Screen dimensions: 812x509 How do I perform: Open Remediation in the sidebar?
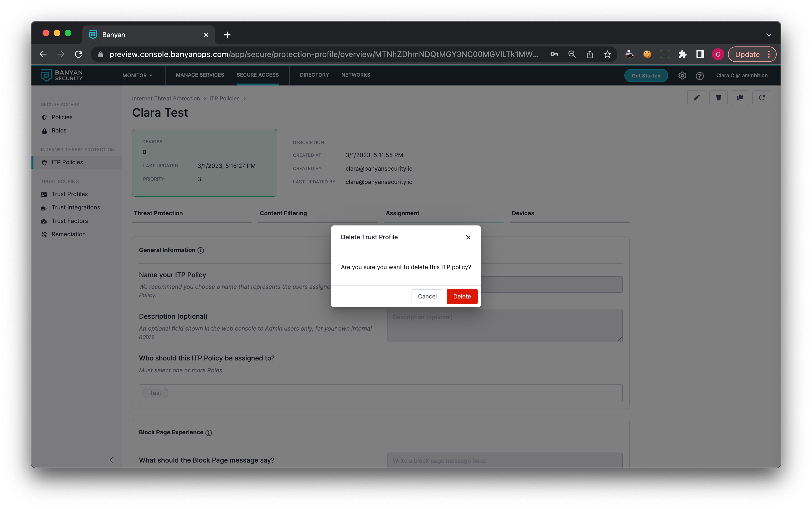(x=68, y=234)
